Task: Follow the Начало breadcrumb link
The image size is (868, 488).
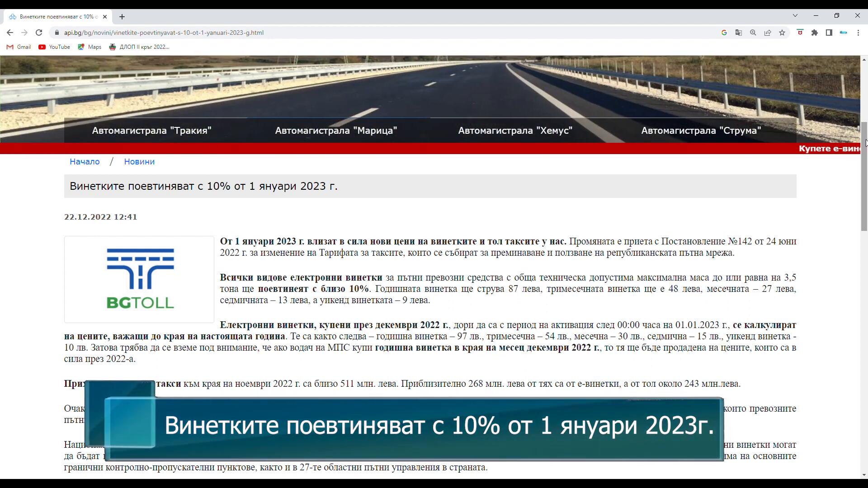Action: 85,162
